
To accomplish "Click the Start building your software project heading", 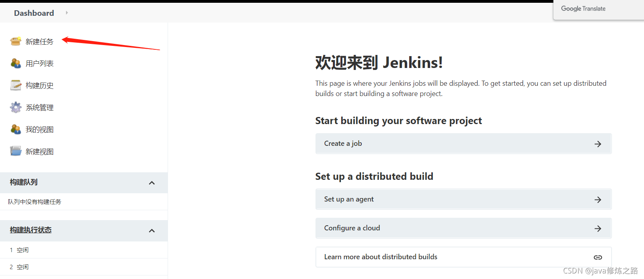I will 398,121.
